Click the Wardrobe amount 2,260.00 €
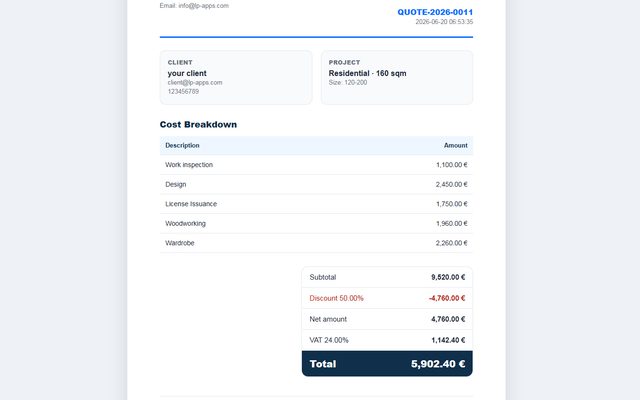This screenshot has width=640, height=400. tap(451, 243)
